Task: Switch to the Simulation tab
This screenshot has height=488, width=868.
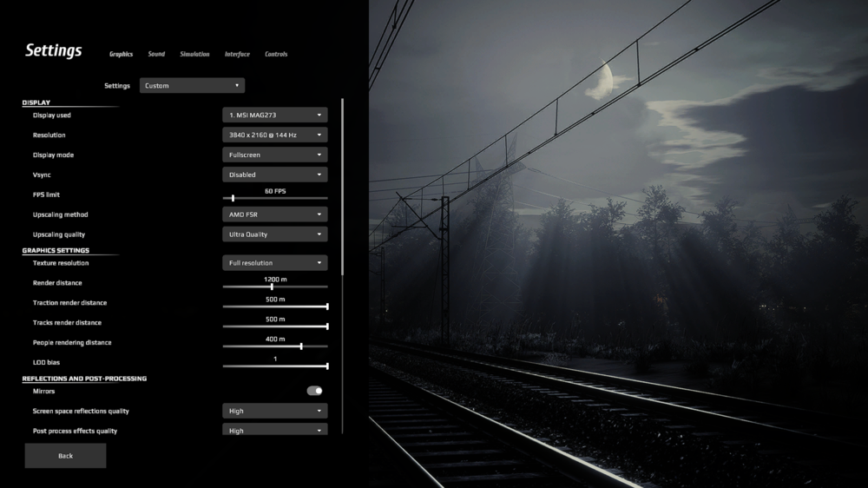Action: tap(194, 54)
